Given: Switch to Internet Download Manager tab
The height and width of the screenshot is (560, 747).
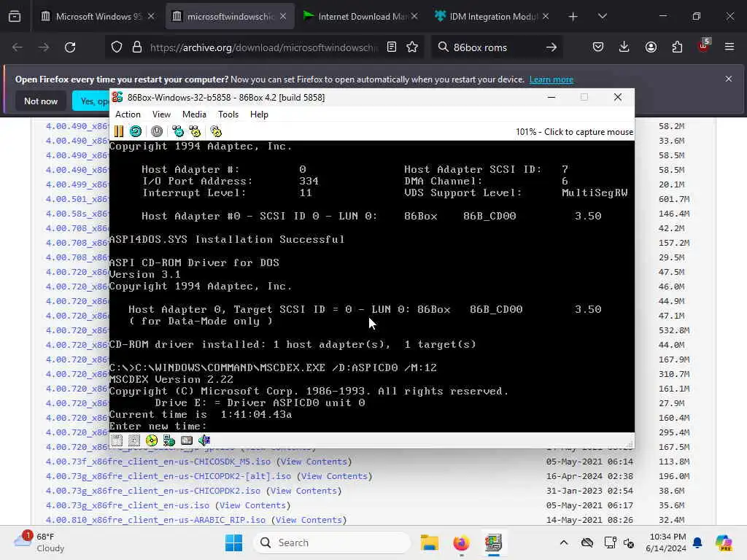Looking at the screenshot, I should click(x=360, y=16).
